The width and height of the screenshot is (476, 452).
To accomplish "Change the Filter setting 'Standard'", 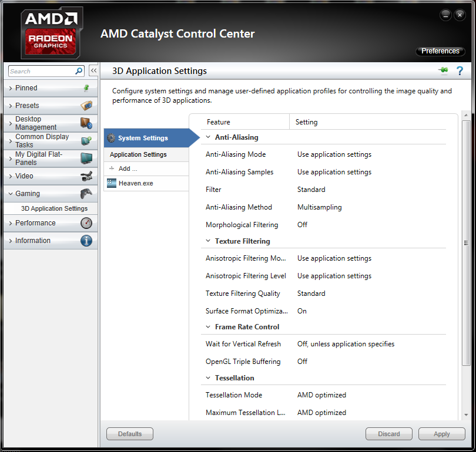I will pyautogui.click(x=311, y=190).
